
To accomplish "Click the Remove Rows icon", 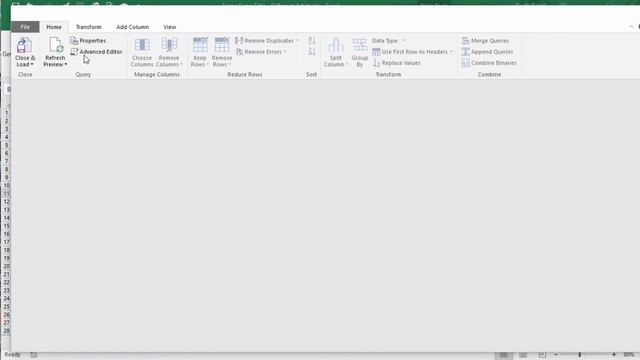I will 222,45.
